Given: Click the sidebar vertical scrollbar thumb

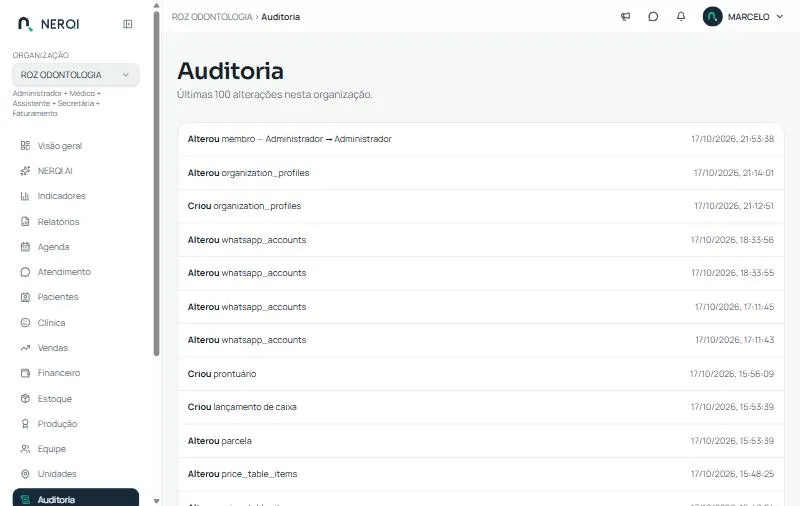Looking at the screenshot, I should [x=156, y=184].
